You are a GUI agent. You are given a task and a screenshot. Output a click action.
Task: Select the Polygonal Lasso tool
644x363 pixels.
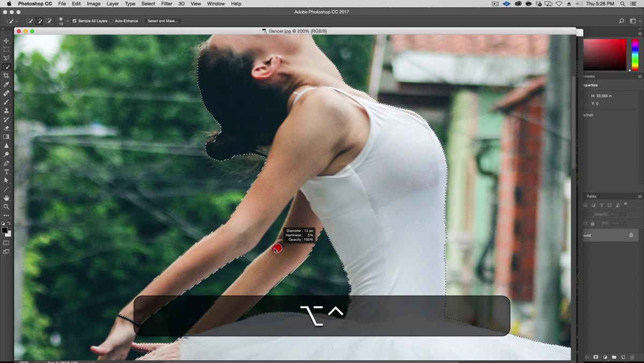6,58
